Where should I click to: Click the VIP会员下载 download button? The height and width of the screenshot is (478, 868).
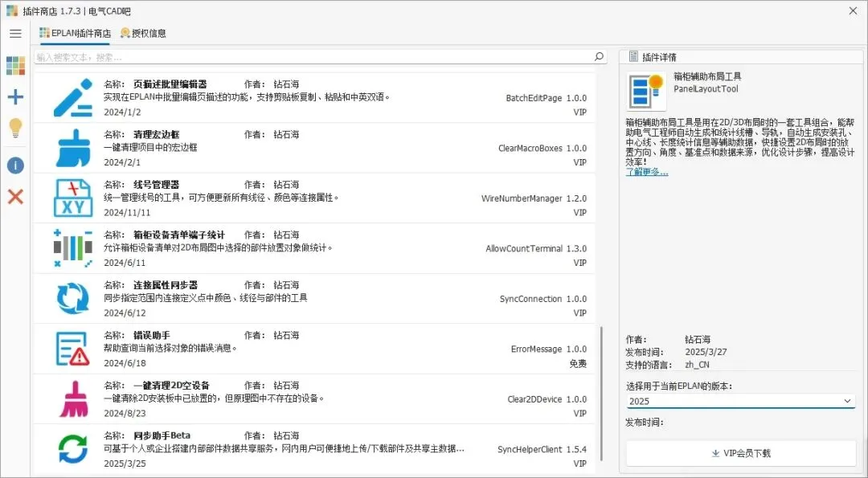coord(741,453)
